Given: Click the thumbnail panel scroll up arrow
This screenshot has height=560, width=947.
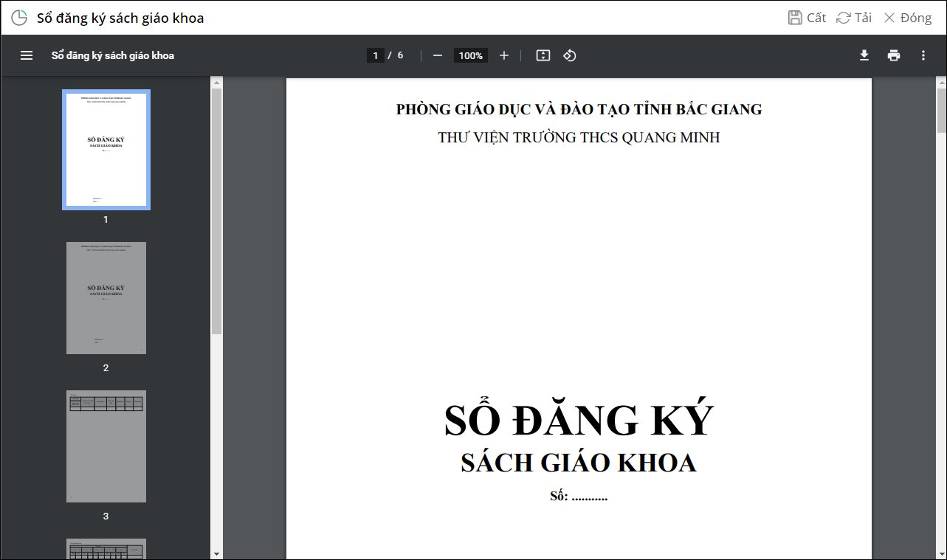Looking at the screenshot, I should click(216, 82).
